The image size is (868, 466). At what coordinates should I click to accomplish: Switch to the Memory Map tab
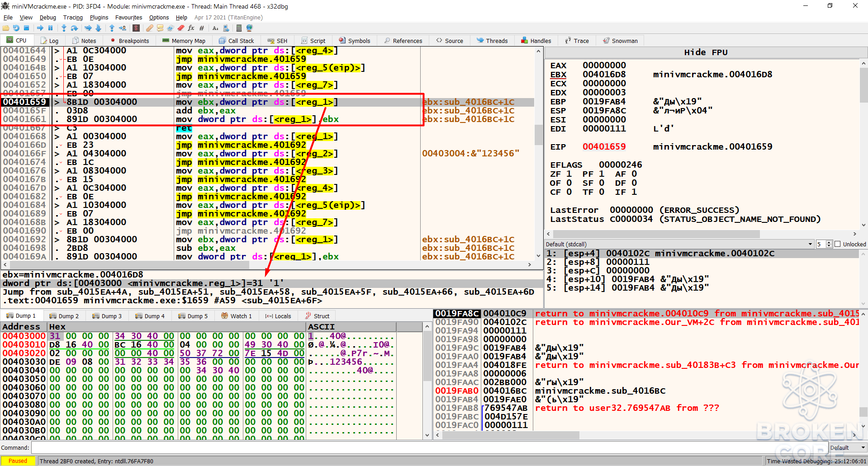pyautogui.click(x=184, y=41)
